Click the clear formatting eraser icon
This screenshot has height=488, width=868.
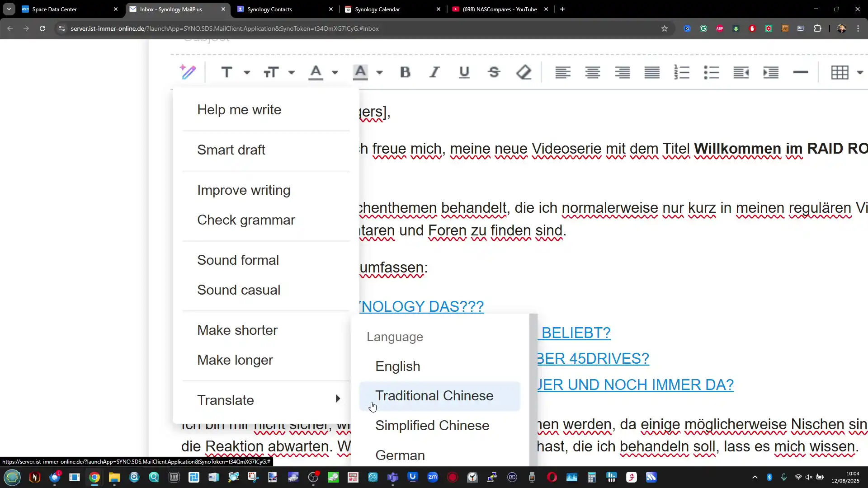[524, 72]
